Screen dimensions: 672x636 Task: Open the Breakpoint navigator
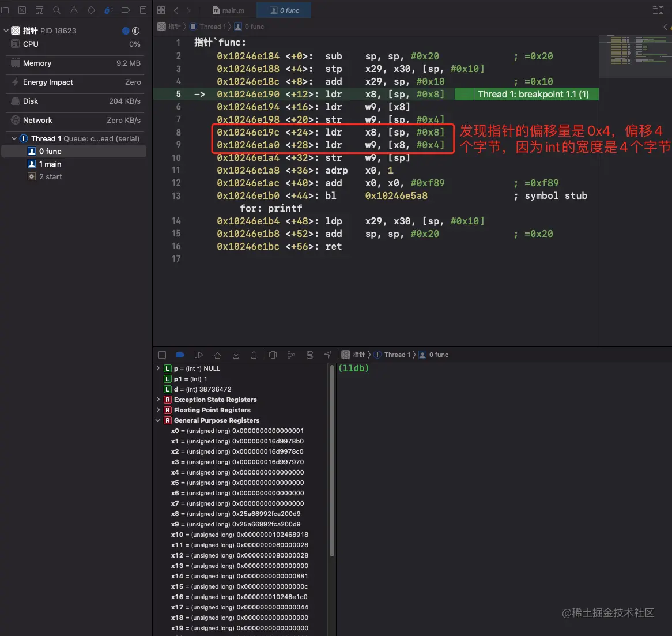[x=126, y=10]
